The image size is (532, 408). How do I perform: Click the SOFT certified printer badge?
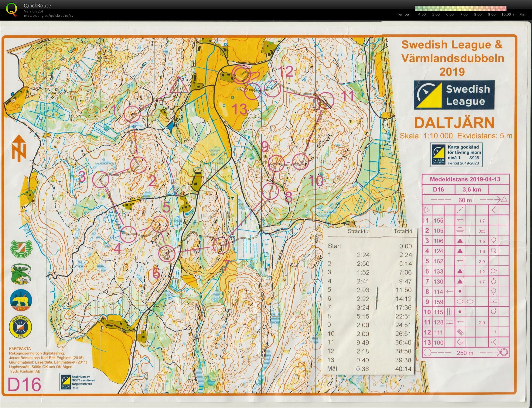coord(78,382)
